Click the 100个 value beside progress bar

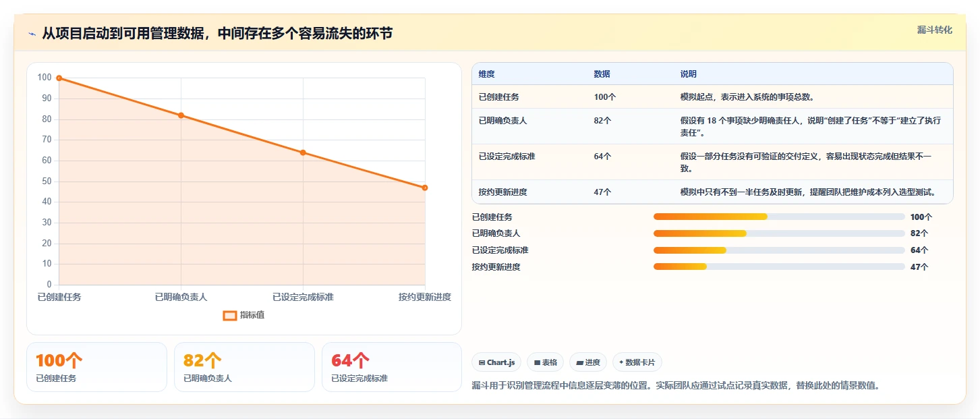point(921,217)
